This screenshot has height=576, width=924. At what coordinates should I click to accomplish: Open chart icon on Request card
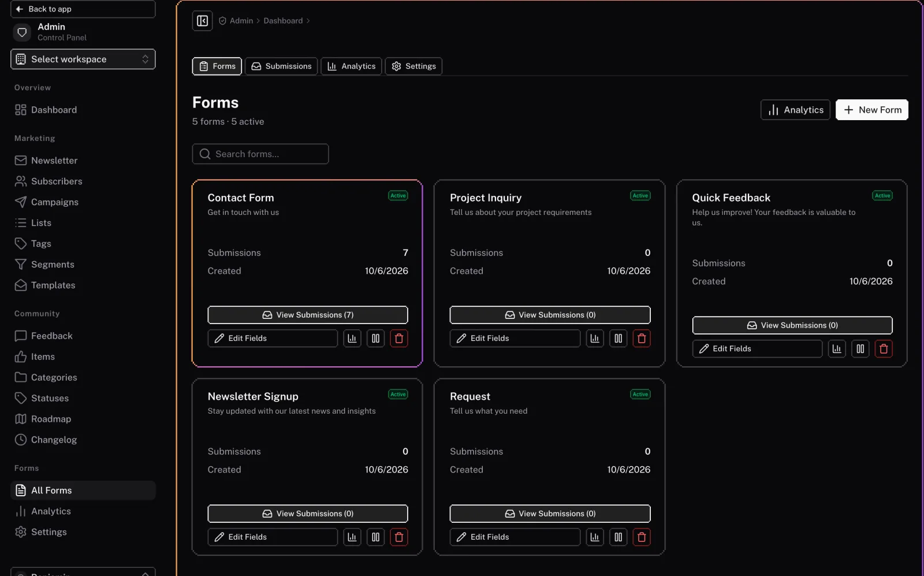(595, 537)
